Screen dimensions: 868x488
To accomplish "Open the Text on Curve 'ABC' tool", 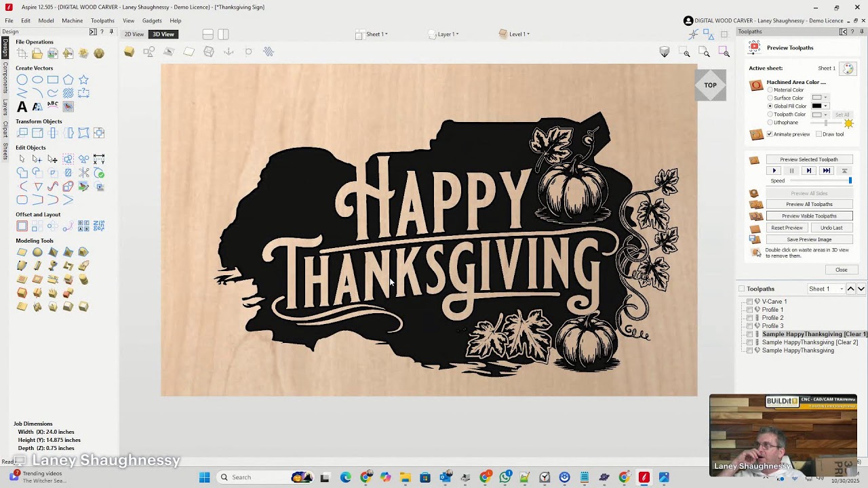I will [x=53, y=106].
